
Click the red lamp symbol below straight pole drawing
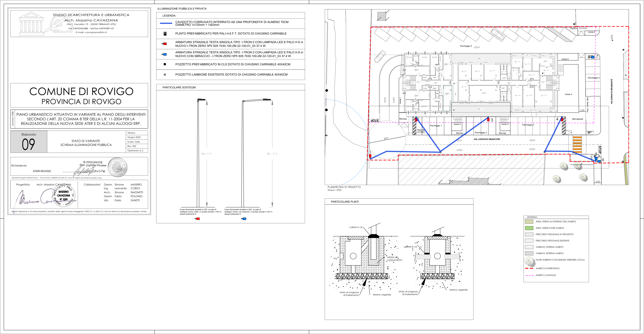tap(197, 219)
